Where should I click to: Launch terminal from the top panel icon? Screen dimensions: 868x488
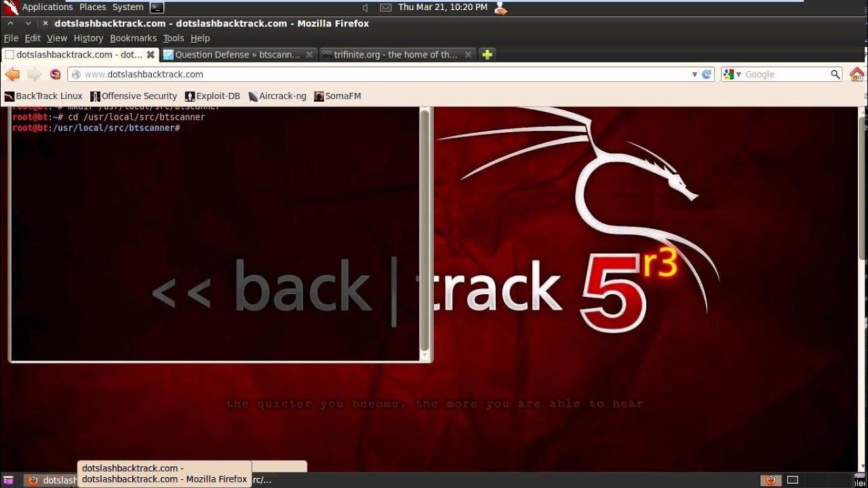pyautogui.click(x=157, y=7)
